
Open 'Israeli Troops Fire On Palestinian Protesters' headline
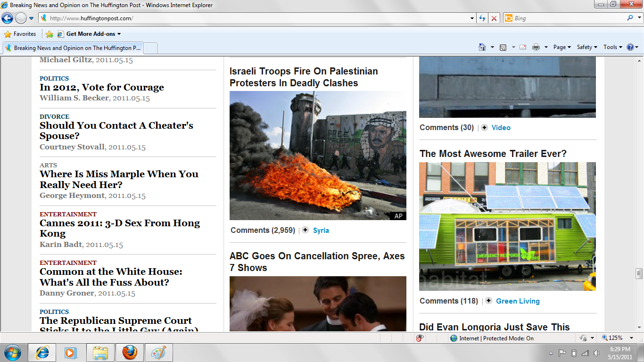(304, 77)
